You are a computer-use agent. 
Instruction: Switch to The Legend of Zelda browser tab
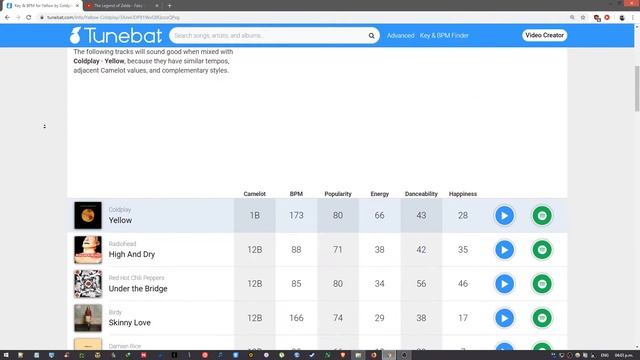(x=118, y=6)
